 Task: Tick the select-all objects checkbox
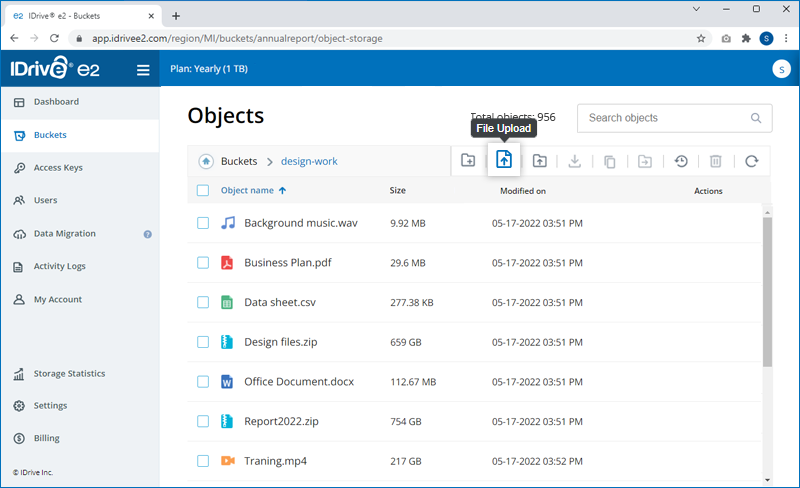pyautogui.click(x=203, y=190)
